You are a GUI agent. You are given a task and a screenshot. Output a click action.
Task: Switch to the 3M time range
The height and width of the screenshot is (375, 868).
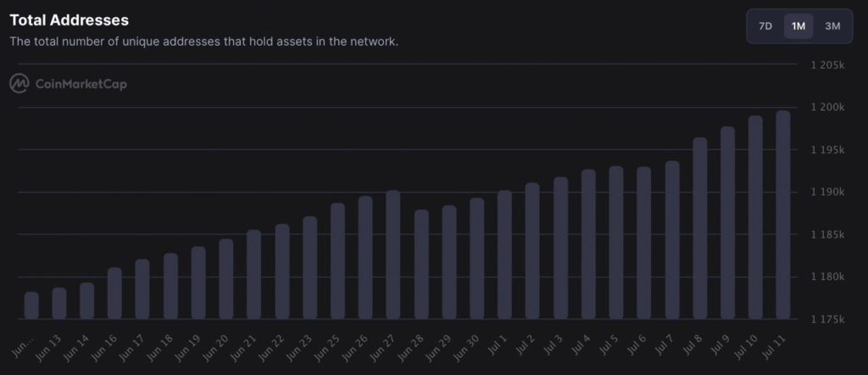point(832,26)
